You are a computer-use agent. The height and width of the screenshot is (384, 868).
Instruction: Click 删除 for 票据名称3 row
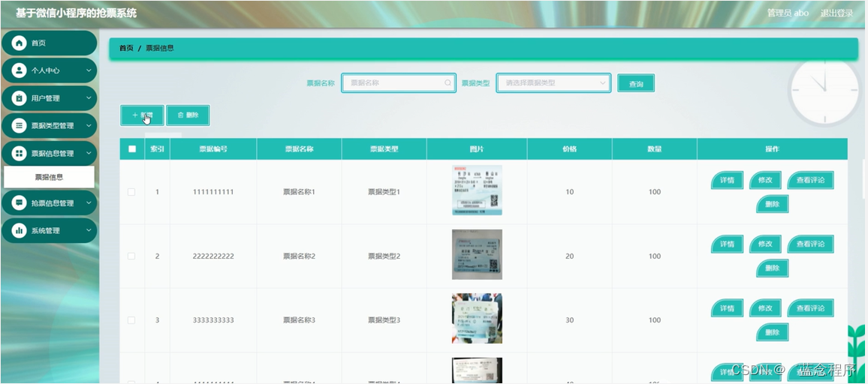coord(772,332)
